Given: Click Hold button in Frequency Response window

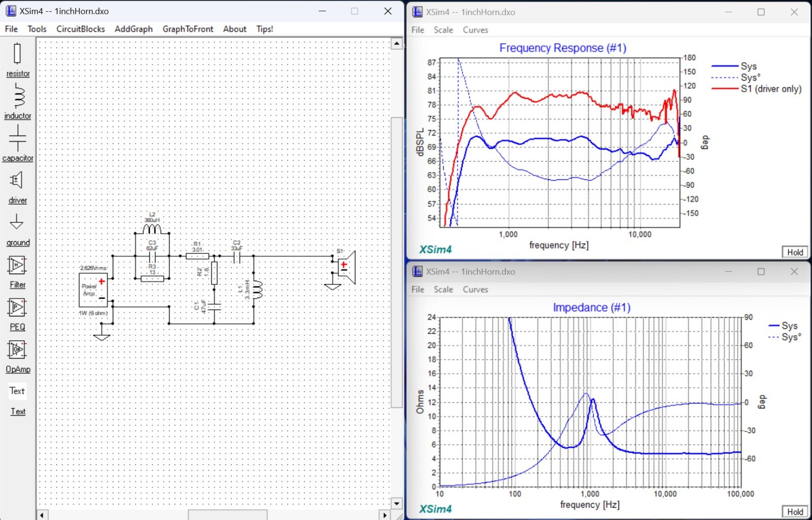Looking at the screenshot, I should [795, 252].
